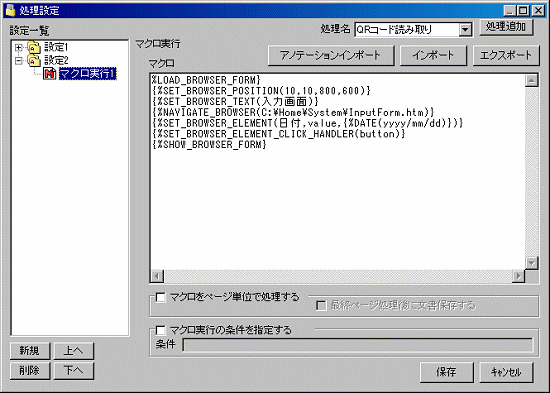
Task: Close the 処理設定 window
Action: (538, 11)
